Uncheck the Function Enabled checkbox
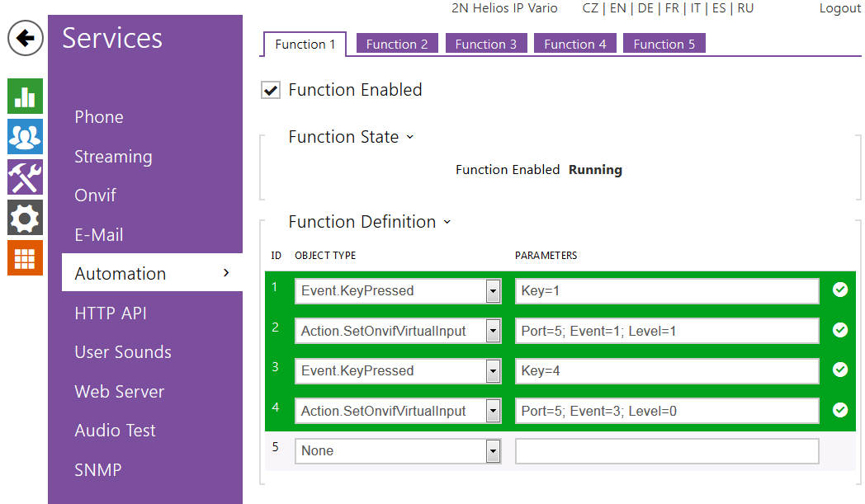Image resolution: width=865 pixels, height=504 pixels. (x=270, y=91)
